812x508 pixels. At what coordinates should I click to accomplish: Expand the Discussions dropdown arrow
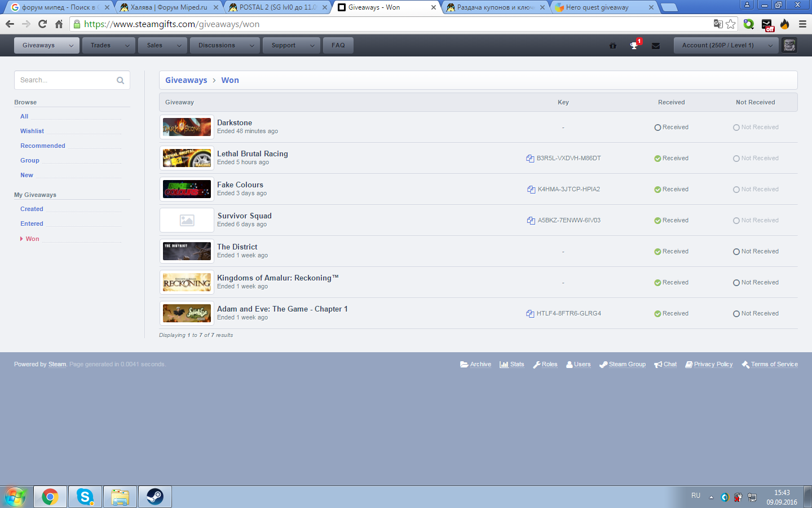[252, 46]
